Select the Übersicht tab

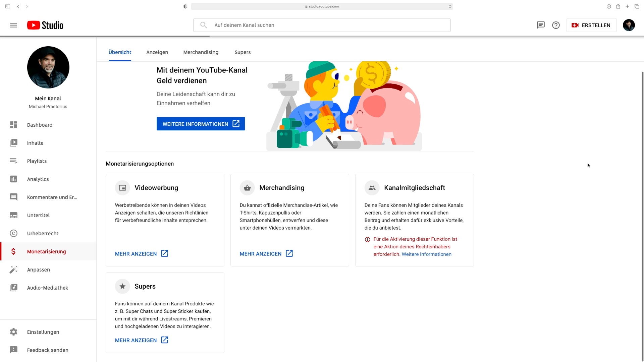tap(120, 52)
